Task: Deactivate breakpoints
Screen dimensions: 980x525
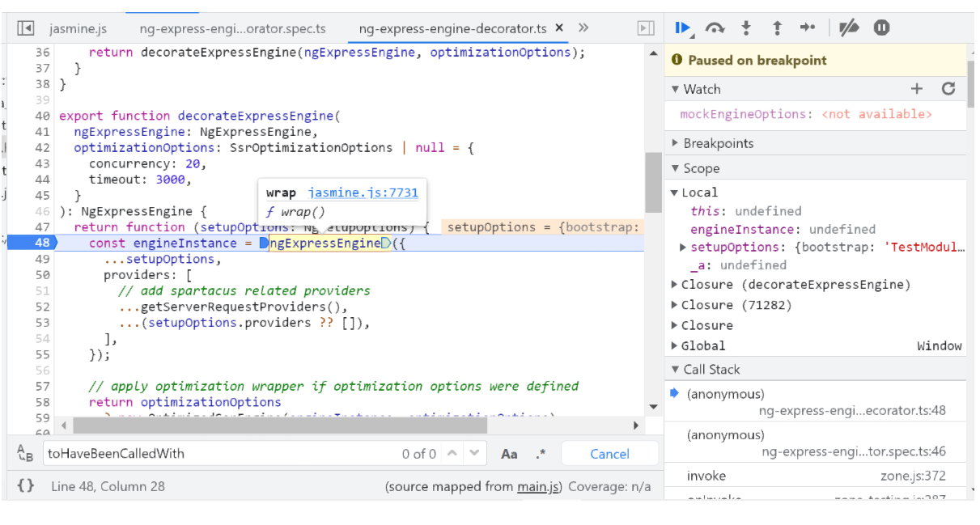Action: point(849,28)
